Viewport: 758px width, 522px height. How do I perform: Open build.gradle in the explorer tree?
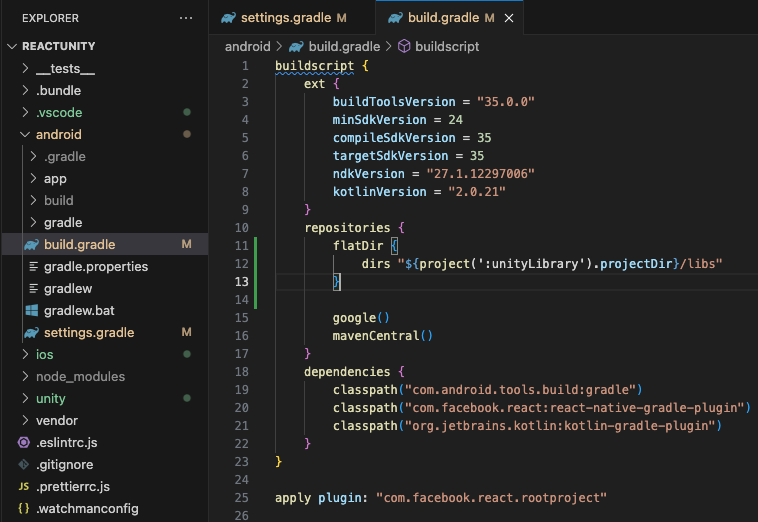coord(105,245)
